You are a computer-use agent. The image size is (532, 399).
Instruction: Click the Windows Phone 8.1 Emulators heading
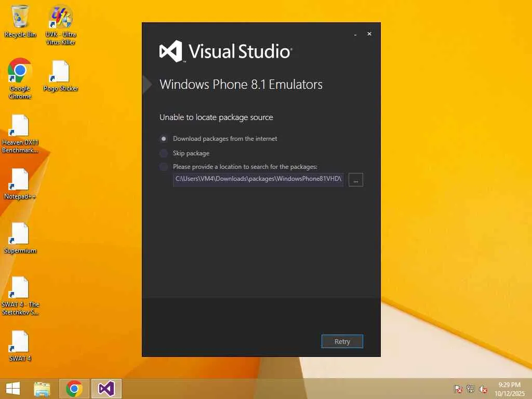point(241,85)
